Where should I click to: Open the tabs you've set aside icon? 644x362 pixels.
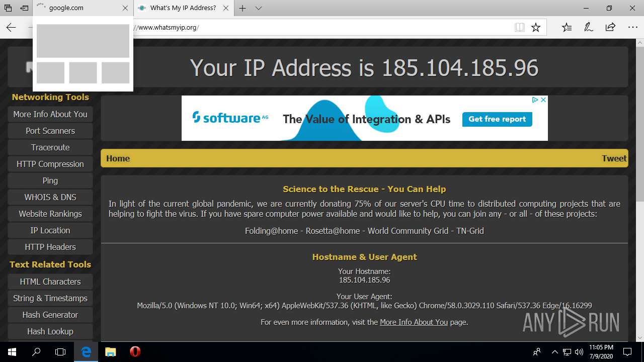point(8,8)
